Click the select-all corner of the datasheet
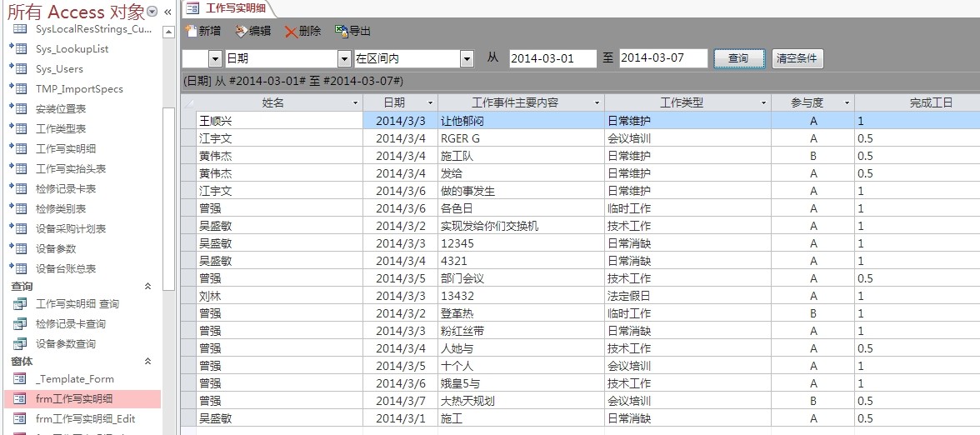Screen dimensions: 980x435 (188, 103)
